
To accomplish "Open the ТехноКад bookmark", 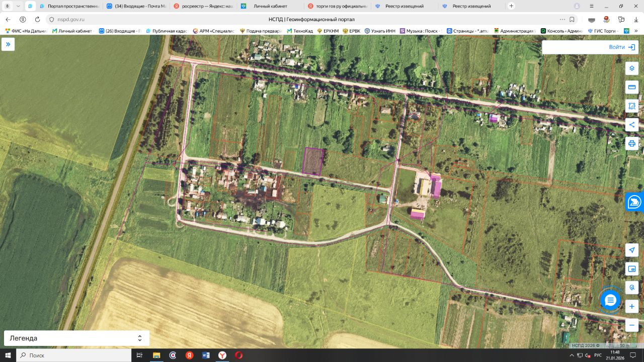I will tap(300, 31).
